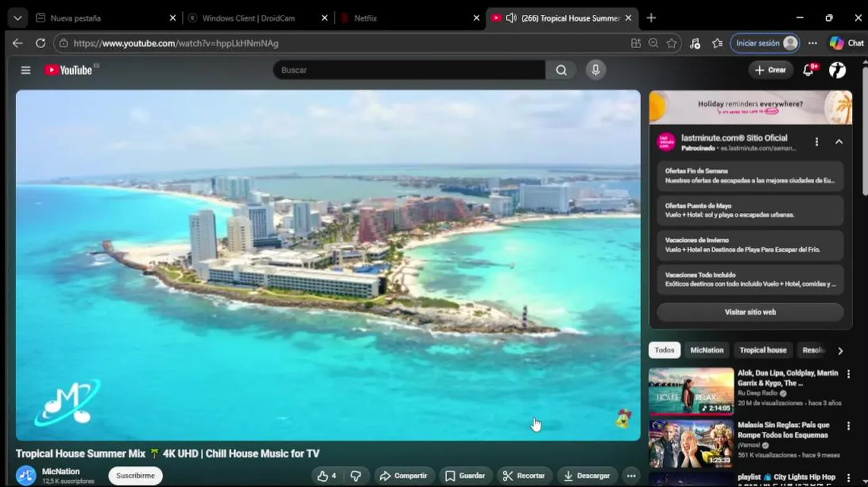Click the Descargar download button
The width and height of the screenshot is (868, 487).
(x=587, y=476)
